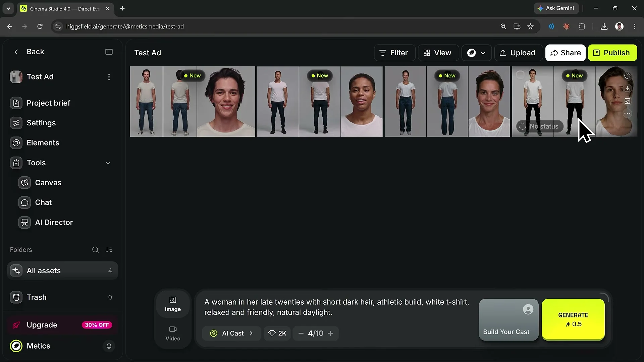The image size is (644, 362).
Task: Open Project brief page
Action: [62, 103]
